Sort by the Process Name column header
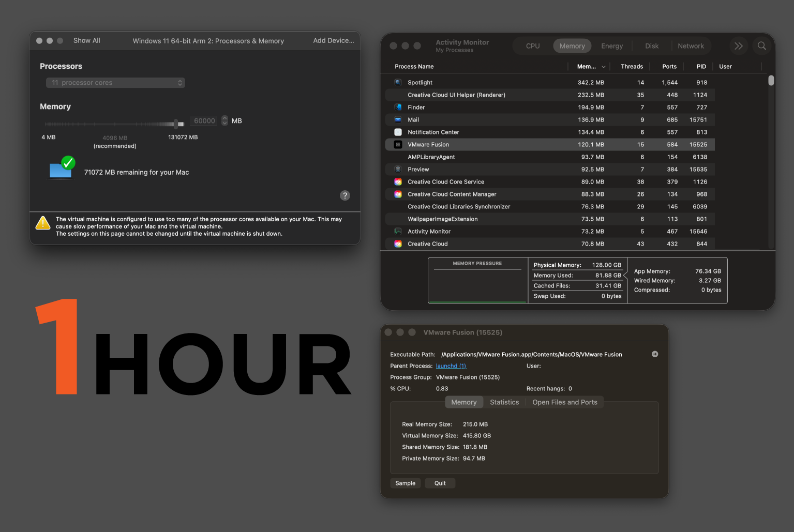 point(414,67)
